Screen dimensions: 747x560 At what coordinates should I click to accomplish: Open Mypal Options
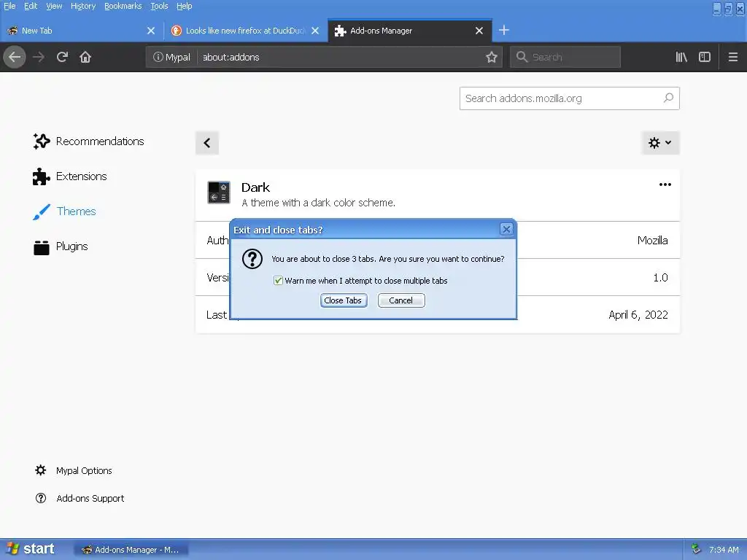(x=74, y=470)
